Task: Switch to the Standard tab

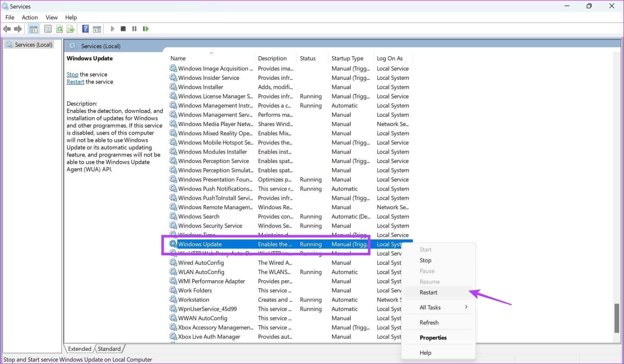Action: pos(109,348)
